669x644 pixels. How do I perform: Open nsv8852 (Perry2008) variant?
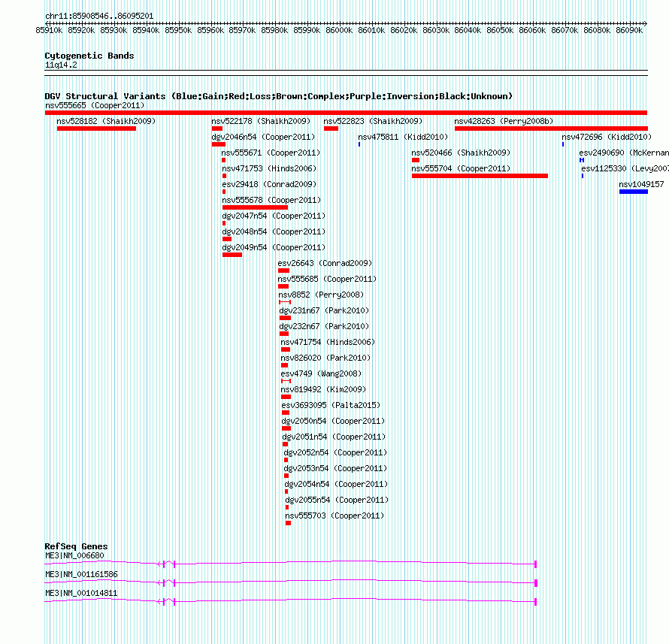321,295
